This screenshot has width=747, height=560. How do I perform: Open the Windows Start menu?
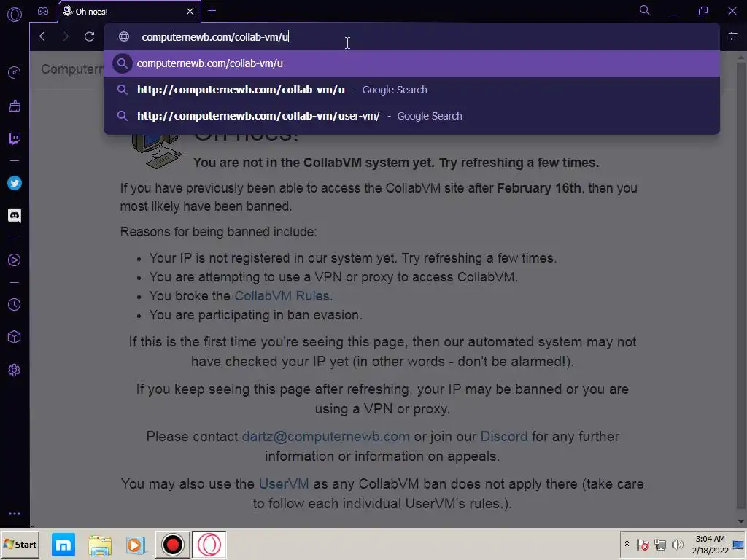point(20,544)
